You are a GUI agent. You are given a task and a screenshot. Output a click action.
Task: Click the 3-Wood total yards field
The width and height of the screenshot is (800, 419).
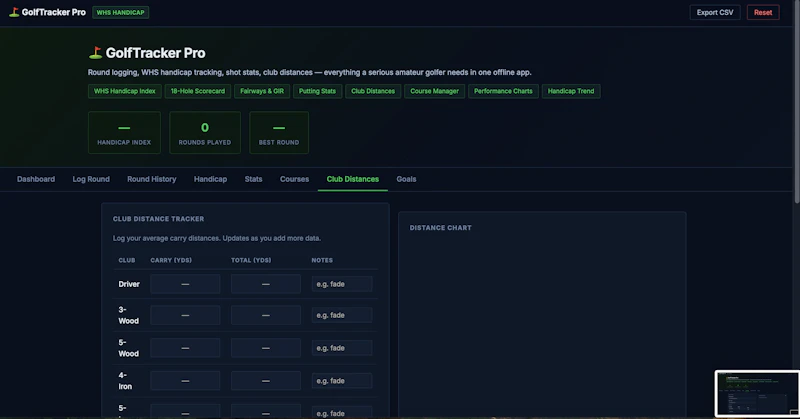coord(266,315)
